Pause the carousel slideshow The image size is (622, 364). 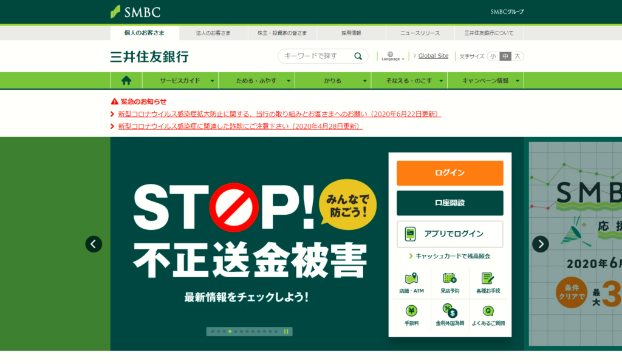click(x=286, y=331)
